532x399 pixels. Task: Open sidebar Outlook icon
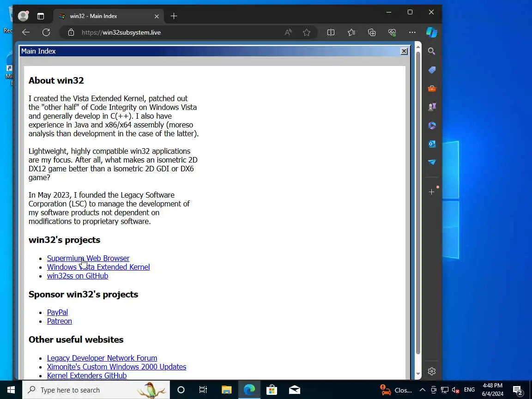tap(432, 144)
